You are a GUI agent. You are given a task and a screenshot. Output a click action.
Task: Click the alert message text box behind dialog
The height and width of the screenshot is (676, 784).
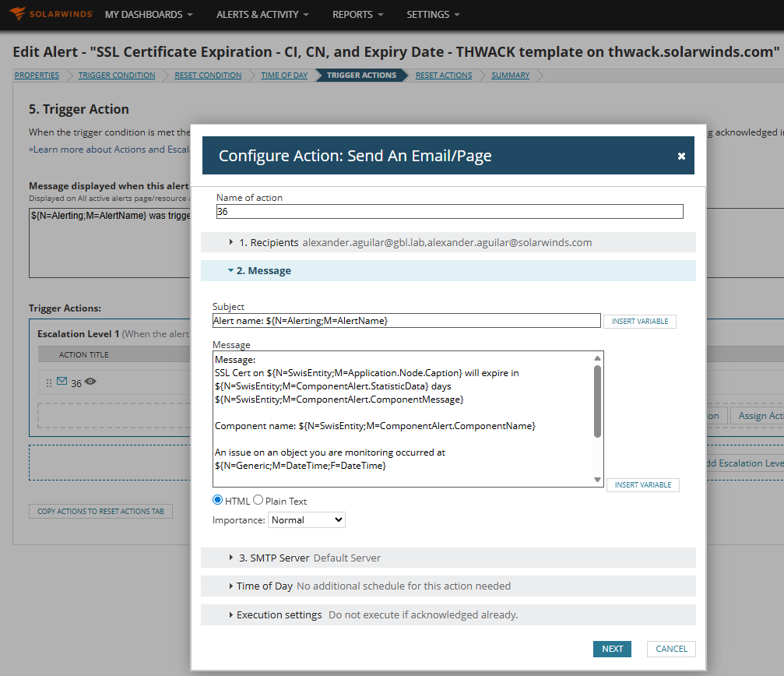(110, 243)
